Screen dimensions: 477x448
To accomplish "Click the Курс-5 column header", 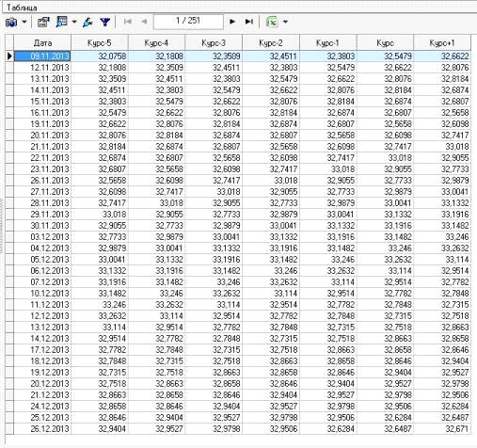I will pos(100,43).
